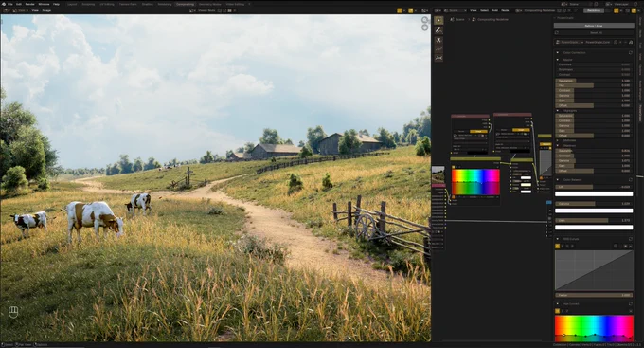Screen dimensions: 644x348
Task: Select the combined C channel in RGB Curves
Action: 558,246
